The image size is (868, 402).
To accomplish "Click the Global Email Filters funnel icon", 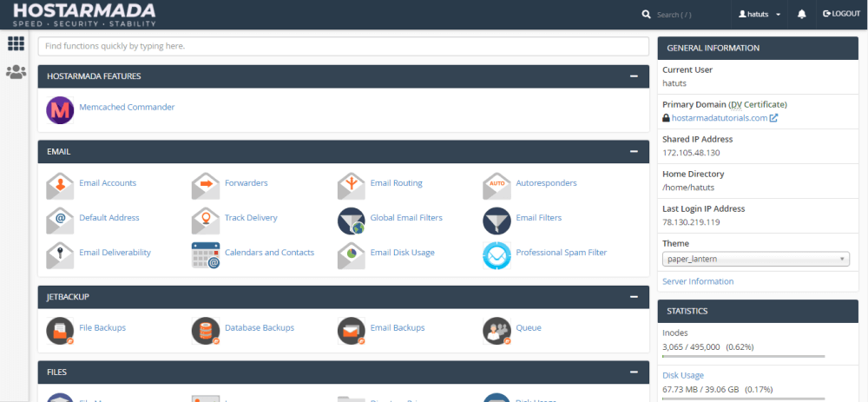I will (351, 221).
